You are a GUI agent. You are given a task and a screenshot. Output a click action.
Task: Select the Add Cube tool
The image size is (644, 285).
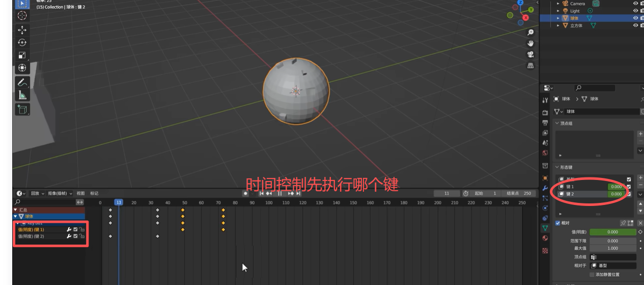[x=22, y=109]
